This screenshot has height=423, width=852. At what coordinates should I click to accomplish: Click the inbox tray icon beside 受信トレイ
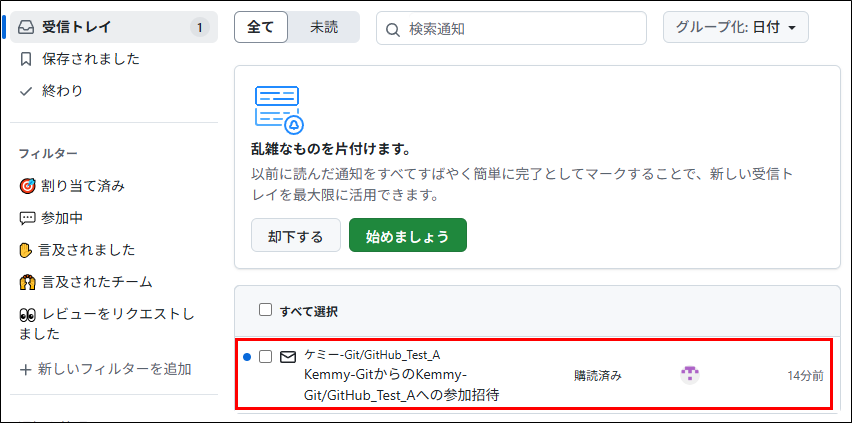(27, 27)
